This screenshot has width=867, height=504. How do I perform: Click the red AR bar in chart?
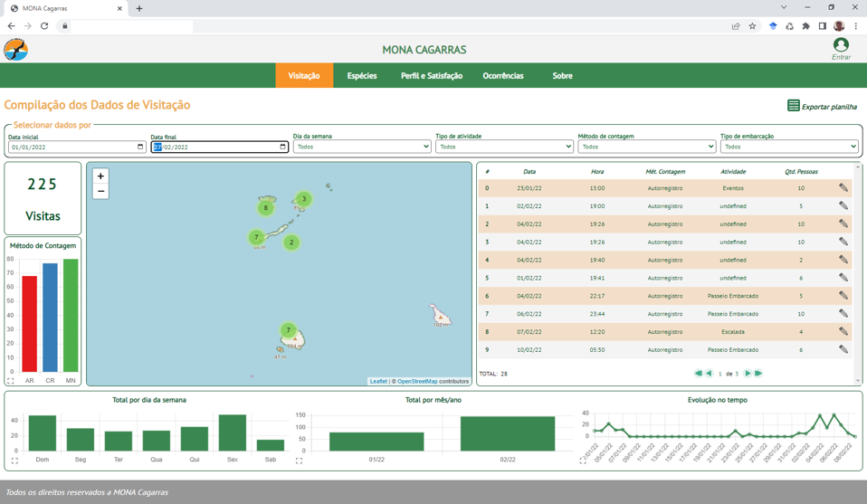click(x=29, y=323)
